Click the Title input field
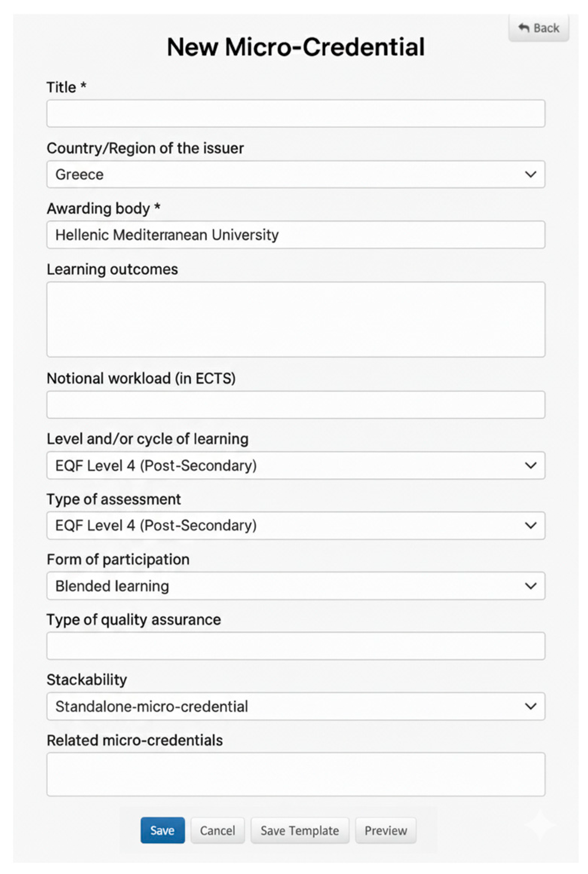Screen dimensions: 588x874 coord(295,113)
